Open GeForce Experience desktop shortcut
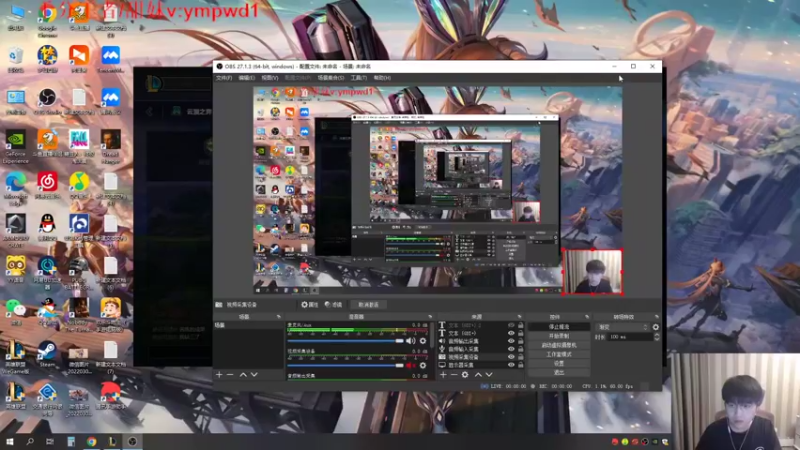Screen dimensions: 800x450 (x=15, y=147)
